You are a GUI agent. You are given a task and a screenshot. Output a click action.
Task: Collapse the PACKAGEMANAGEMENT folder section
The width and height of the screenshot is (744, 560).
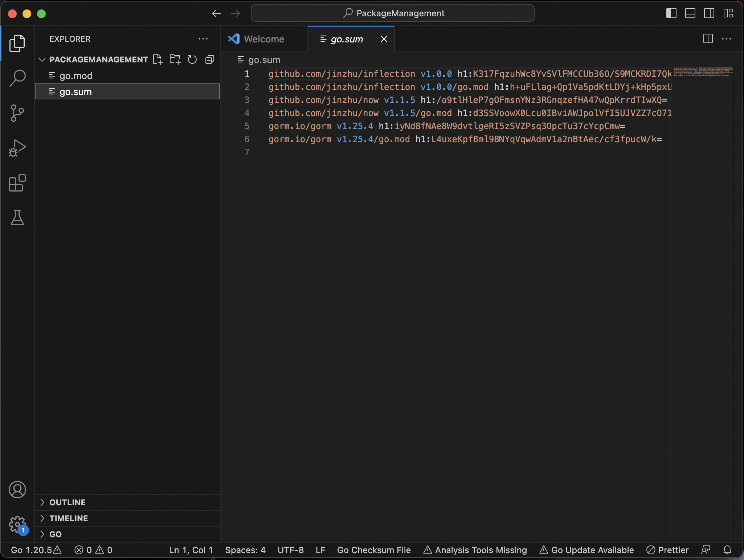(x=42, y=59)
